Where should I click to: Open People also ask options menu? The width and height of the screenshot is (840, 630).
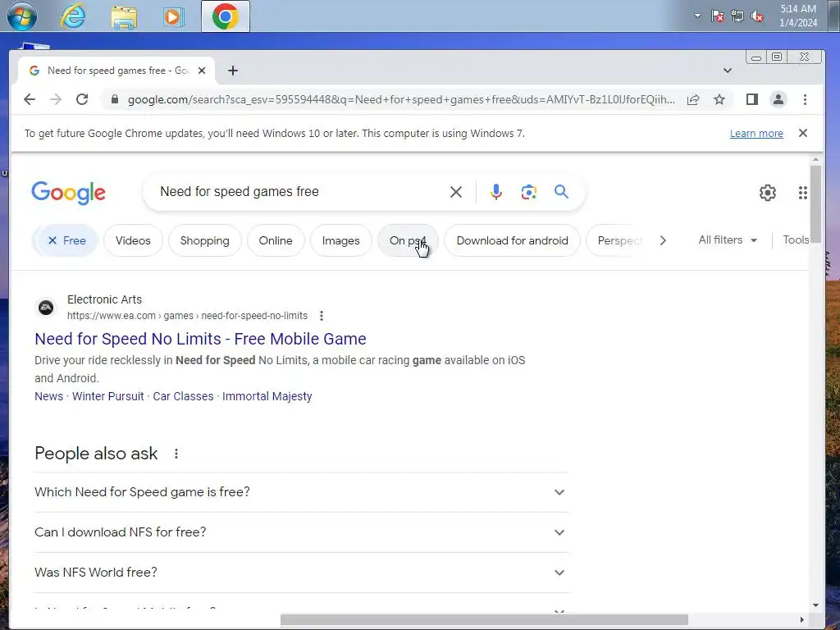[x=176, y=454]
